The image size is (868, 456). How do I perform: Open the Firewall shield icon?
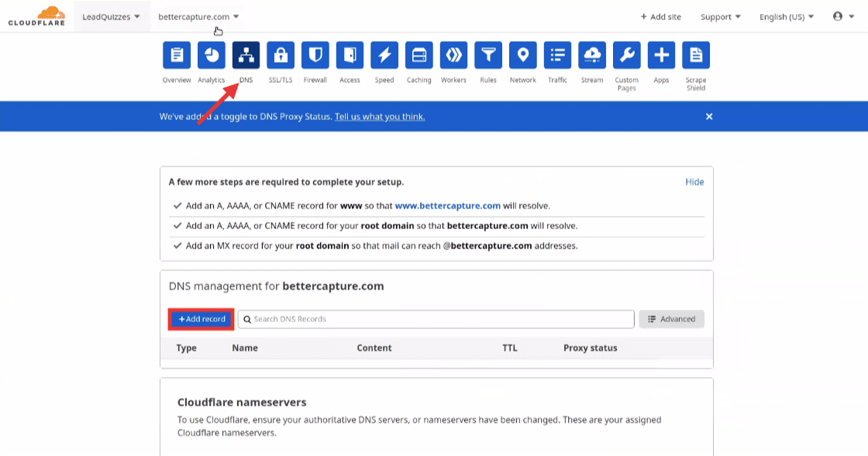315,55
